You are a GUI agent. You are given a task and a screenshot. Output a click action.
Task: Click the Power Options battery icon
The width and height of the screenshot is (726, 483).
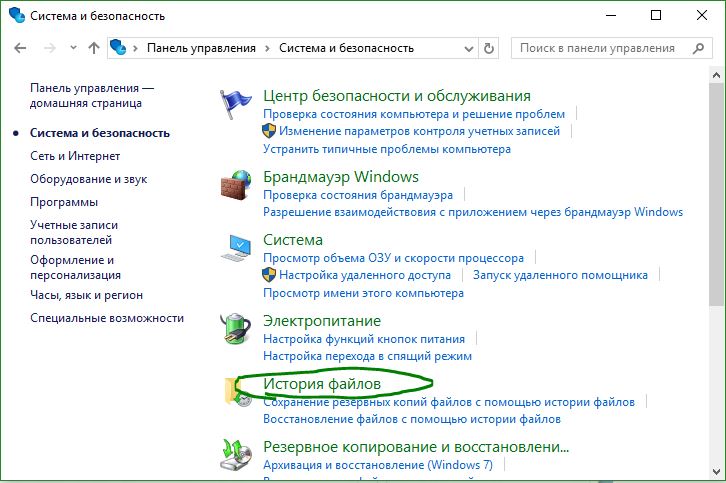pos(236,329)
